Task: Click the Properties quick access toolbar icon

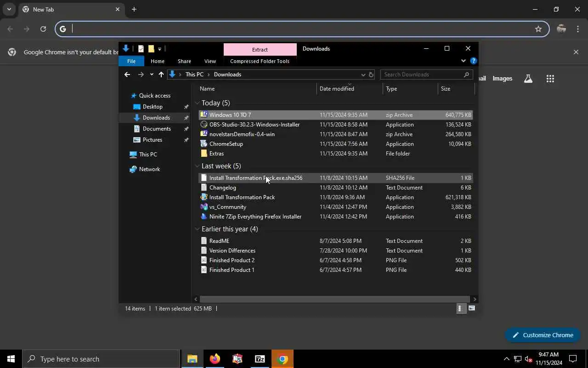Action: (x=141, y=49)
